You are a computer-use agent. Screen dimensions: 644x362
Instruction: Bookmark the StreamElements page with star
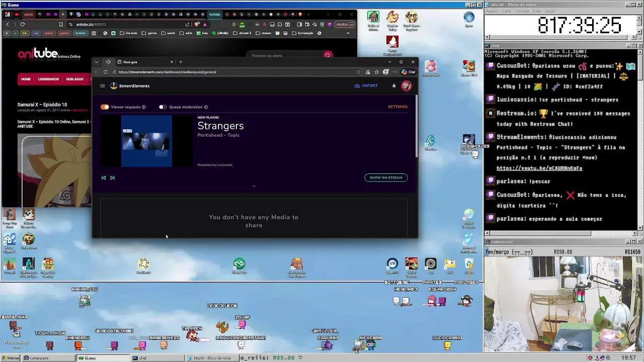(x=358, y=72)
